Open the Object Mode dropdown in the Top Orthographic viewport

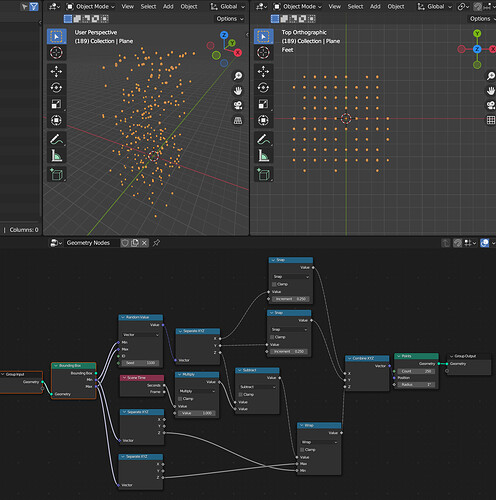pyautogui.click(x=298, y=6)
